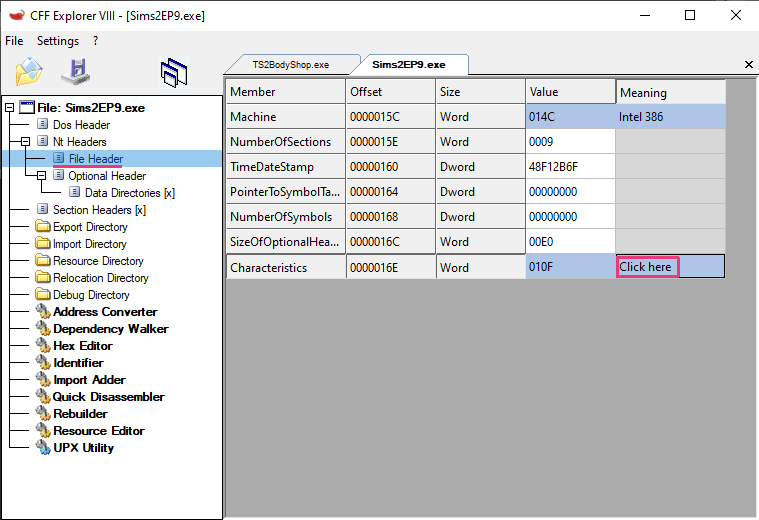Switch to the TS2BodyShop.exe tab

(x=290, y=65)
